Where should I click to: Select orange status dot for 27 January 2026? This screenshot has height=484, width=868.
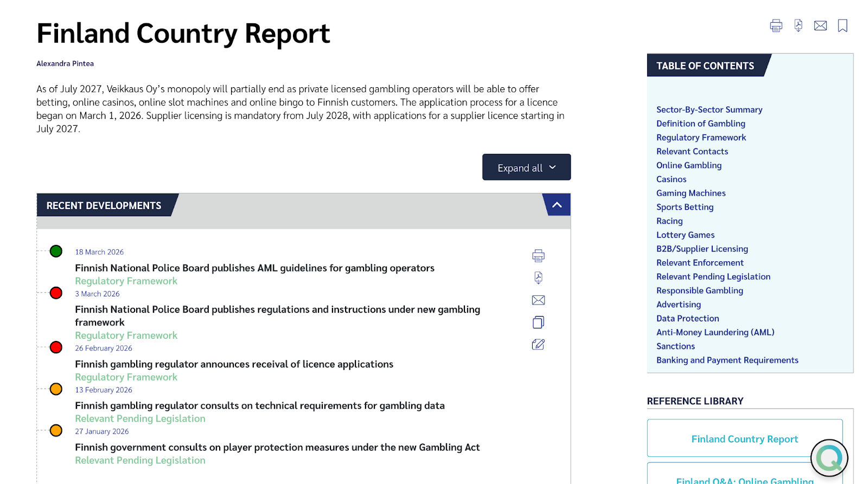pos(56,431)
